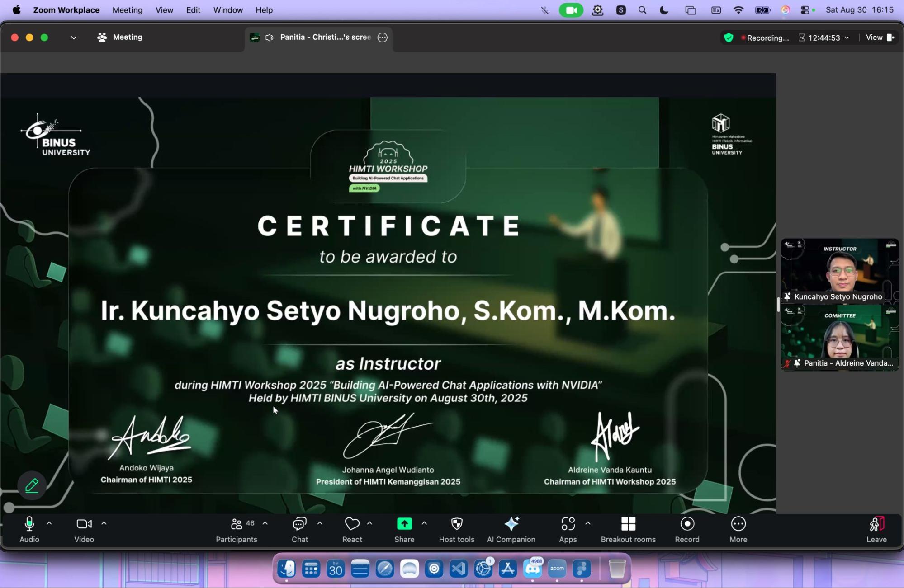The height and width of the screenshot is (588, 904).
Task: Open the Meeting menu in menu bar
Action: tap(128, 10)
